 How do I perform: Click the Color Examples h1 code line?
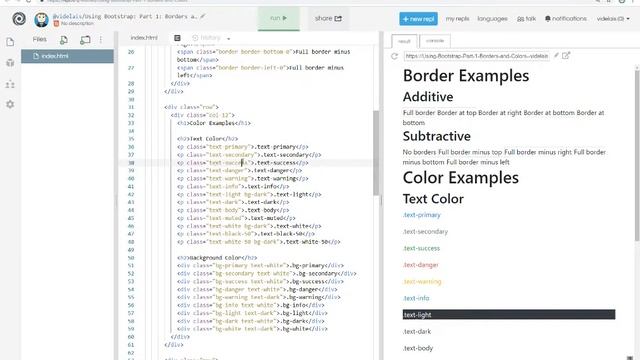(x=214, y=123)
